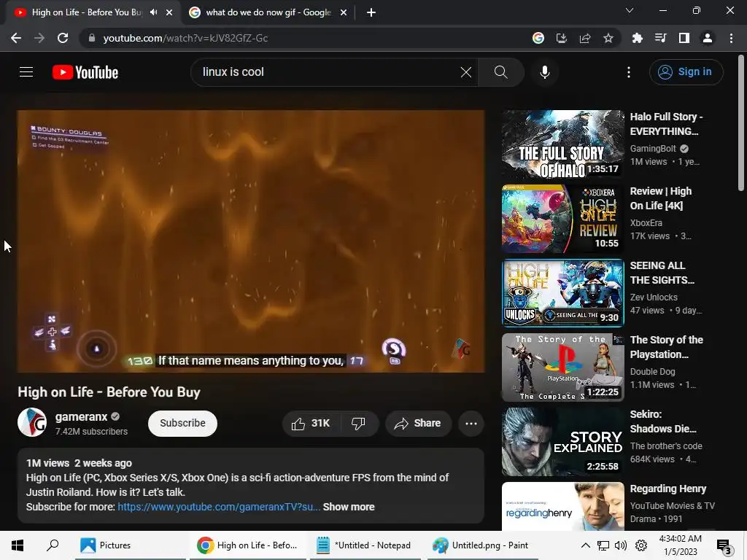Go to YouTube home via logo
Viewport: 747px width, 560px height.
tap(85, 72)
